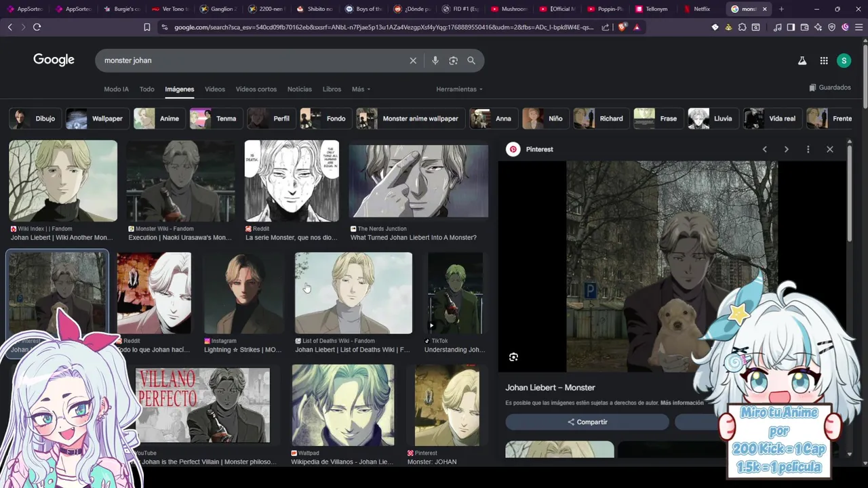Open Johan Liebert Wiki Another Monster thumbnail

[63, 181]
